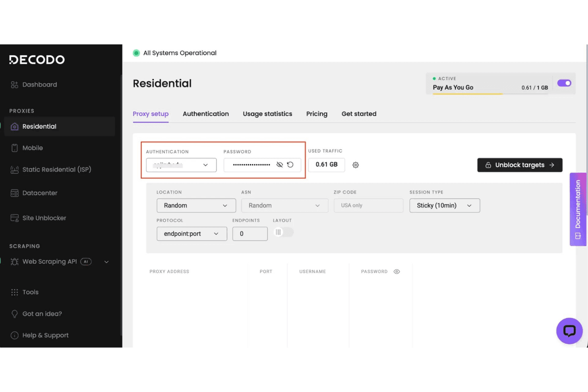Show passwords in the table header
The width and height of the screenshot is (588, 392).
pyautogui.click(x=397, y=272)
